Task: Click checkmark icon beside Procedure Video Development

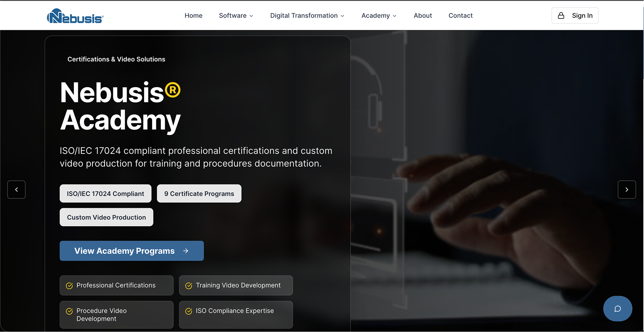Action: tap(69, 311)
